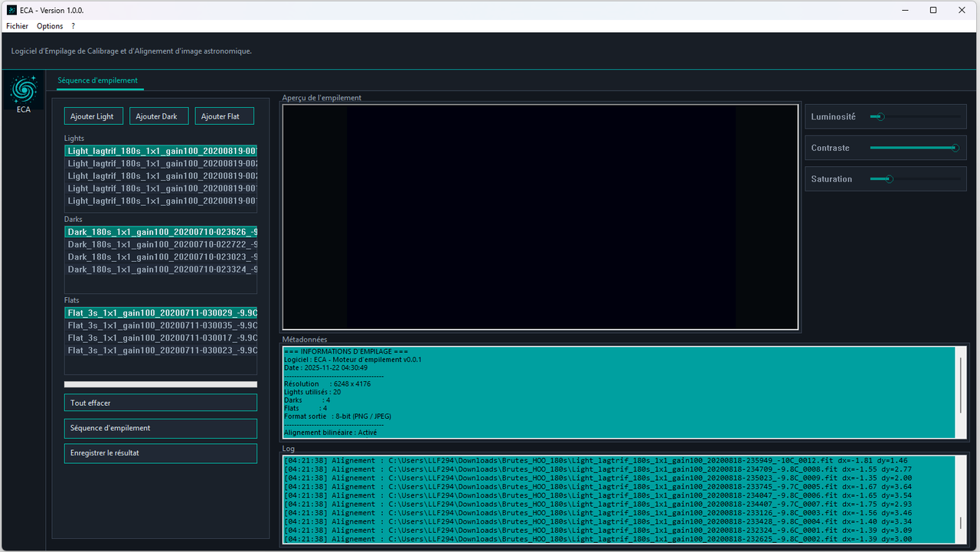Click the Ajouter Light button
The height and width of the screenshot is (552, 980).
pos(92,116)
